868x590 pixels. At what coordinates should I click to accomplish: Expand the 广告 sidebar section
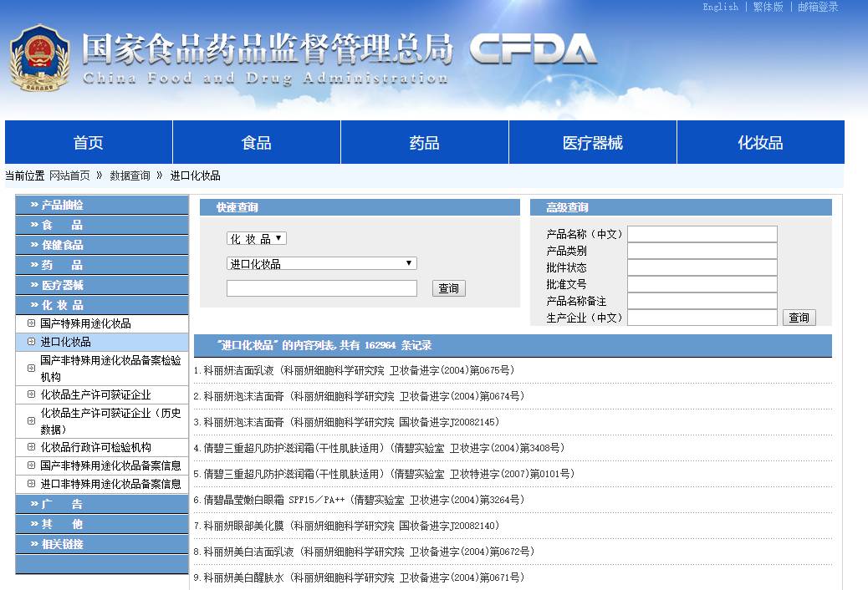pyautogui.click(x=102, y=504)
